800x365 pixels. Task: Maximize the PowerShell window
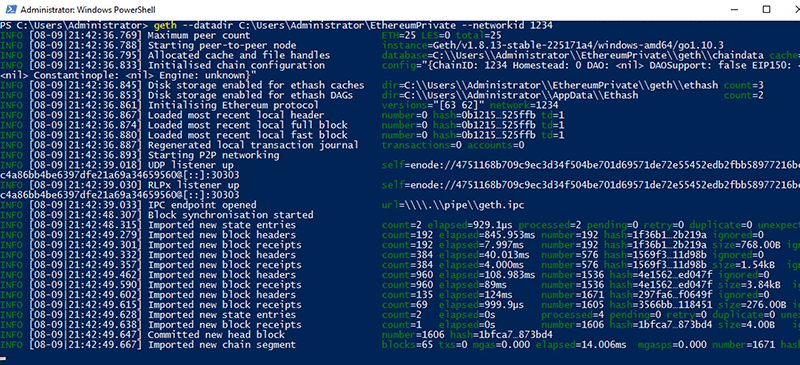pyautogui.click(x=766, y=9)
